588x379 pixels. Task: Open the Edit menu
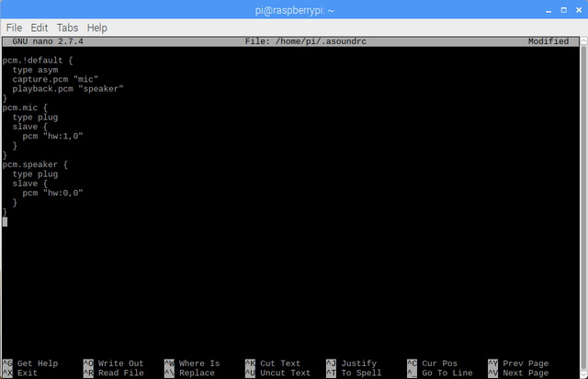pos(40,28)
